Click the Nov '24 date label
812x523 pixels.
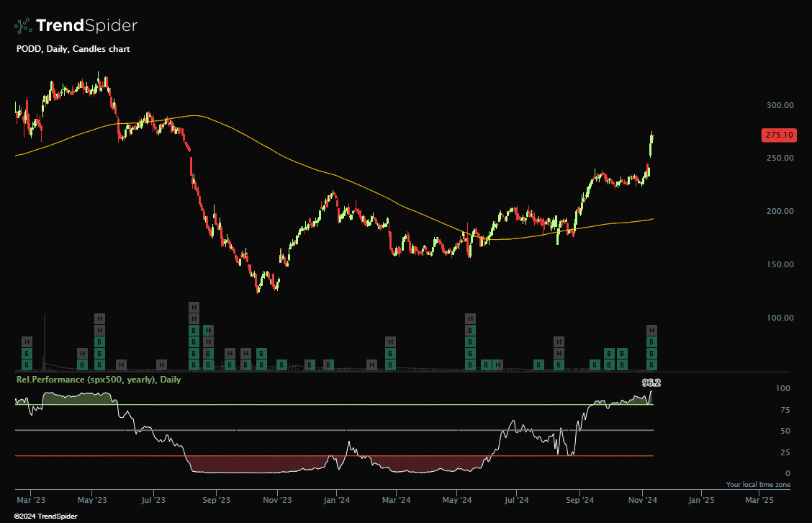pyautogui.click(x=643, y=500)
